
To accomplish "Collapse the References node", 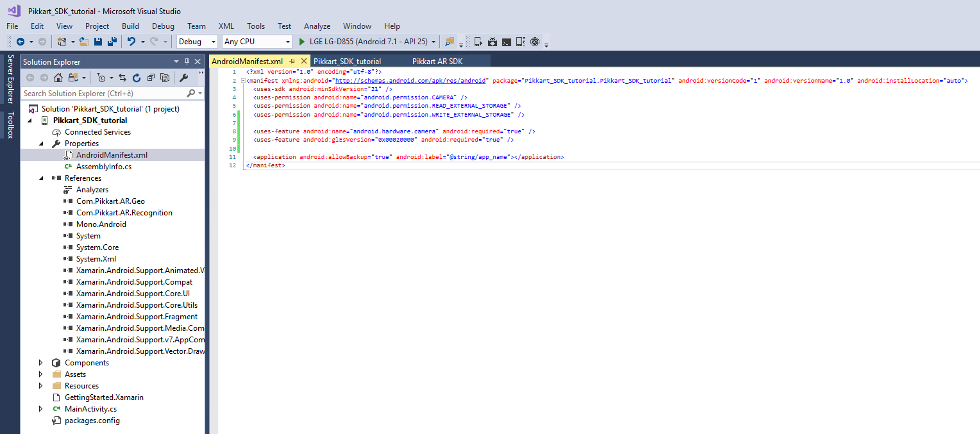I will point(41,178).
